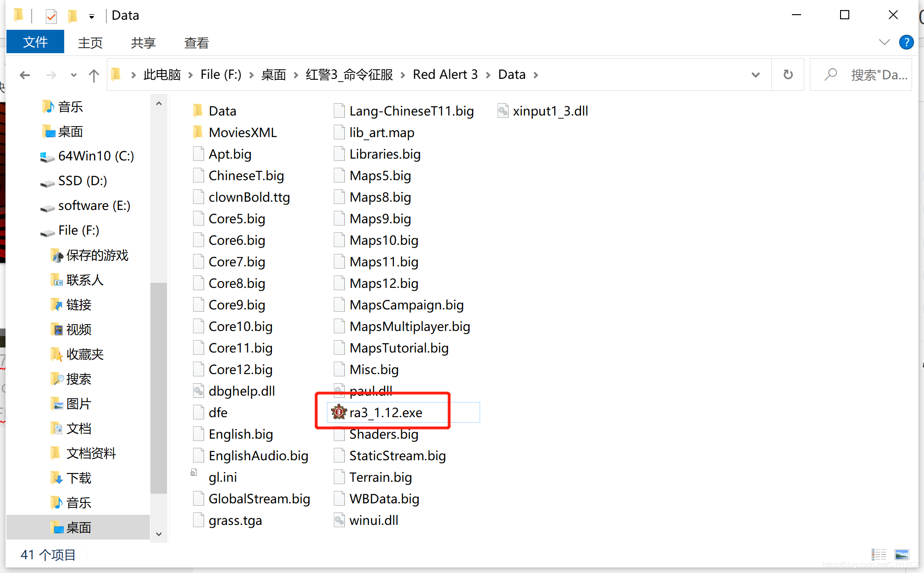Viewport: 924px width, 573px height.
Task: Open 保存的游戏 folder in sidebar
Action: [x=89, y=255]
